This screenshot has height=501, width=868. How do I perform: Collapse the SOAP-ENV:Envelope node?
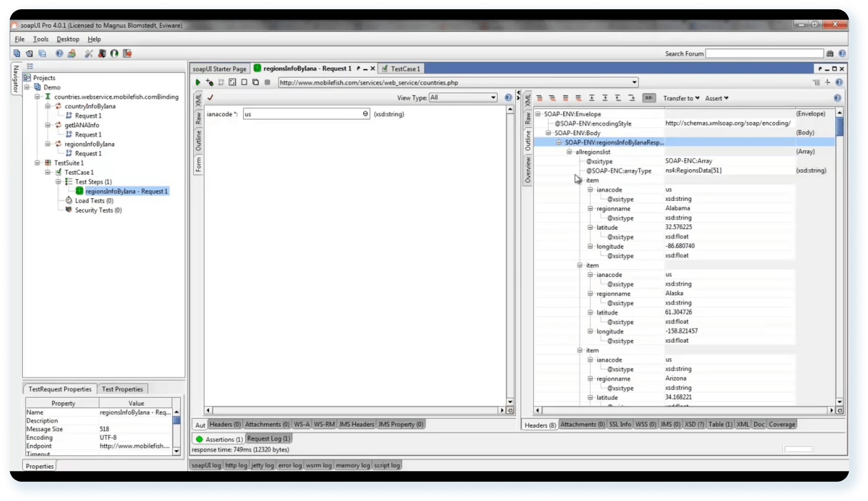(x=538, y=114)
